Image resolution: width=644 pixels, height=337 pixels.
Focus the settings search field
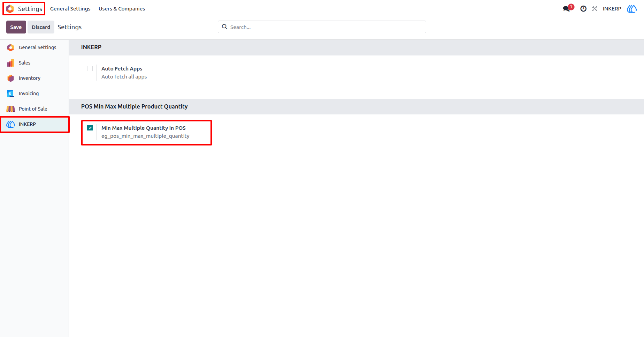(x=322, y=27)
